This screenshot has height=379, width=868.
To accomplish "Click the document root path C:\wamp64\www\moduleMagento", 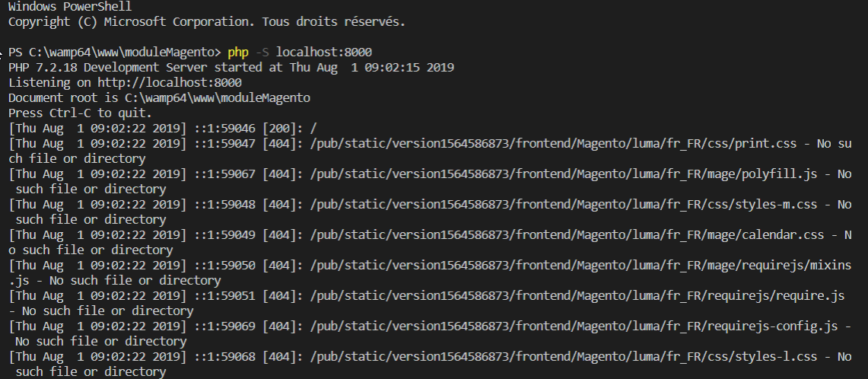I will tap(215, 97).
